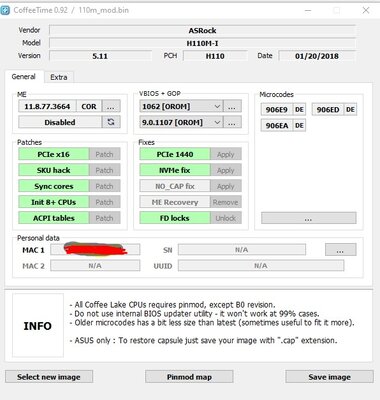This screenshot has height=400, width=380.
Task: Click Unlock button for FD locks
Action: pyautogui.click(x=226, y=218)
